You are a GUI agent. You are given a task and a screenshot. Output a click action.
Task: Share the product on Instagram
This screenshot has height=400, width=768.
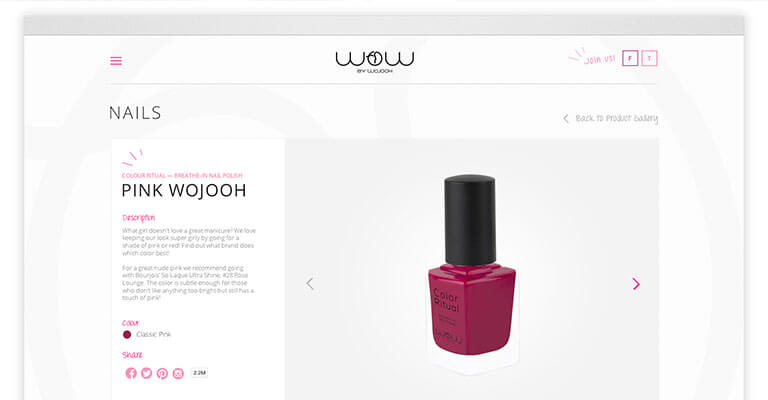(x=178, y=374)
